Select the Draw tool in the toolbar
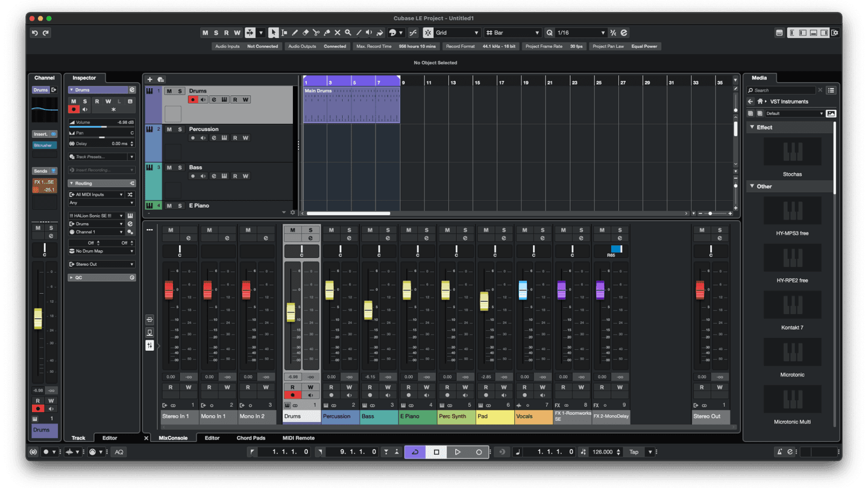 click(x=295, y=33)
